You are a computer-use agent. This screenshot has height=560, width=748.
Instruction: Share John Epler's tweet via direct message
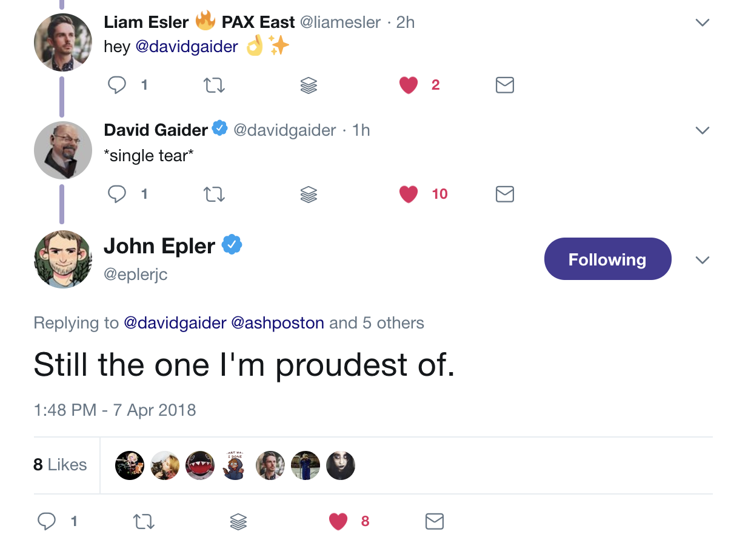click(x=435, y=521)
